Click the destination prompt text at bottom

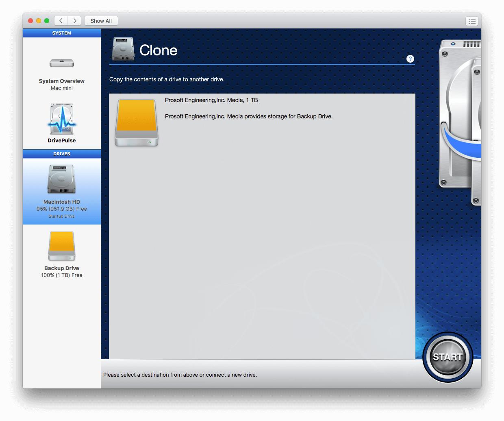[x=180, y=375]
